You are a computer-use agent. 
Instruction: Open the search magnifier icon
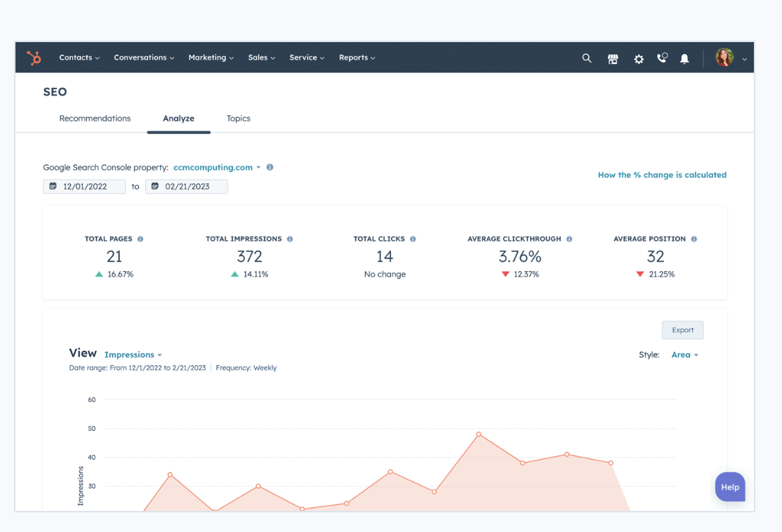(587, 58)
